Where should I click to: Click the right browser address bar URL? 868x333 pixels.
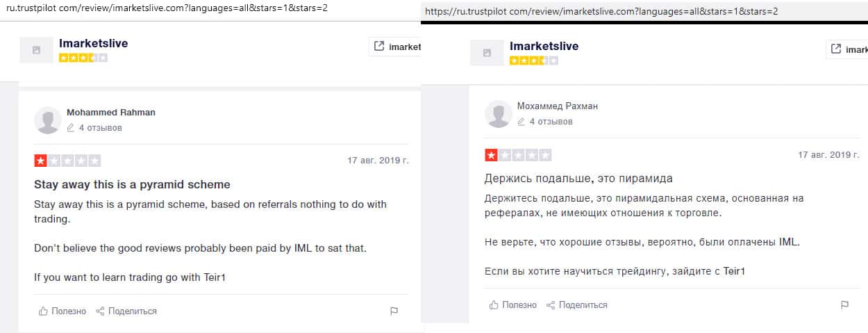601,11
